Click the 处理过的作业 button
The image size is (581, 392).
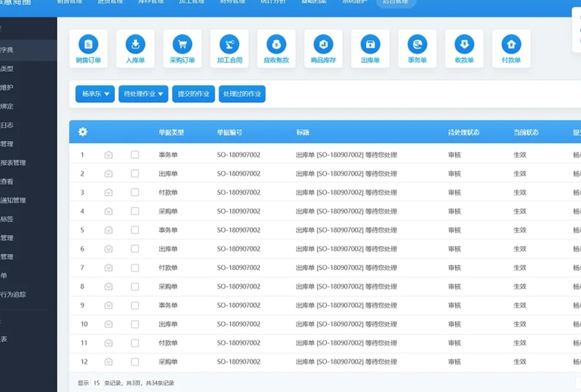(x=242, y=94)
